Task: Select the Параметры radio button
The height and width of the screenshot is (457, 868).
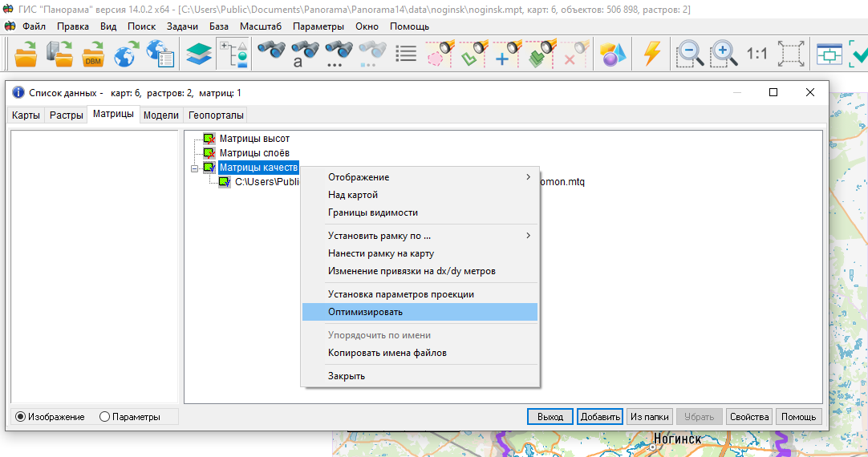Action: (x=104, y=417)
